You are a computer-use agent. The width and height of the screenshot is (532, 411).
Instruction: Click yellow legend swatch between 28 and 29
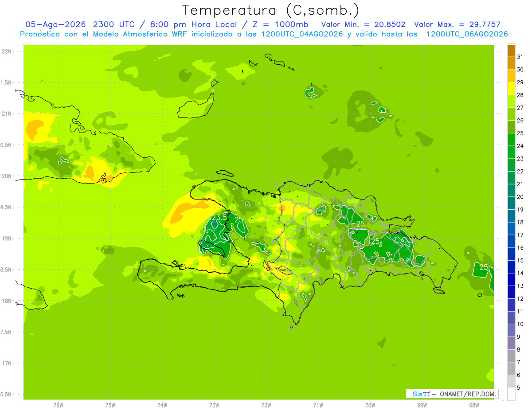[511, 89]
